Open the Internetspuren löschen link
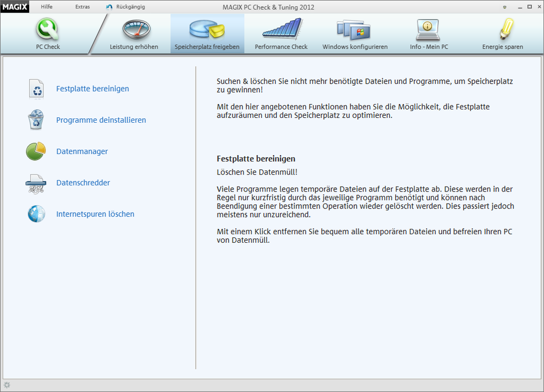 [95, 214]
